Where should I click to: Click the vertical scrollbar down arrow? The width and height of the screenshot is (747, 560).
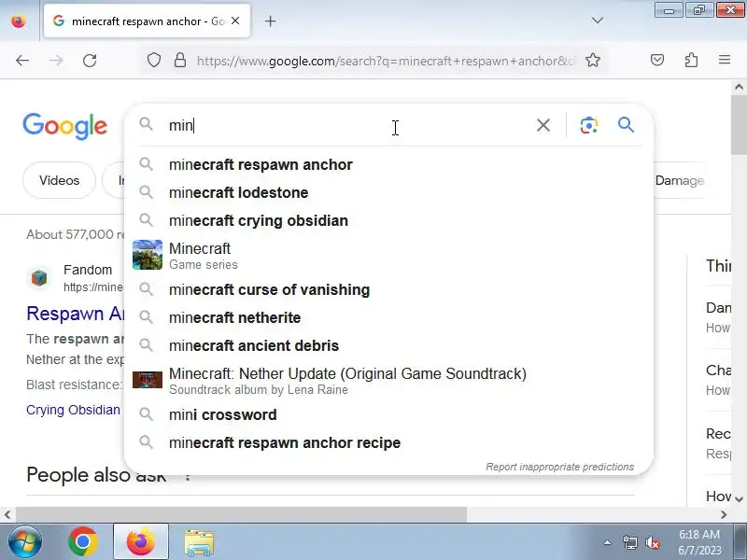point(739,499)
